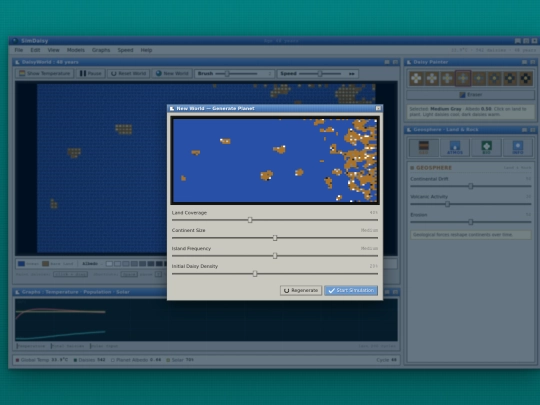Minimize the Geosphere panel
Screen dimensions: 540x405
524,130
